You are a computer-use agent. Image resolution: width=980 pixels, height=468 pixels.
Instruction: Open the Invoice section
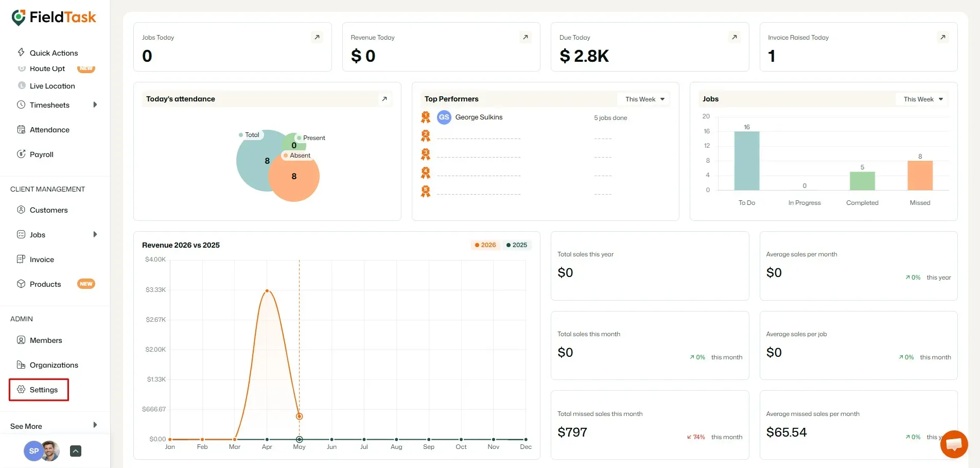[x=42, y=259]
